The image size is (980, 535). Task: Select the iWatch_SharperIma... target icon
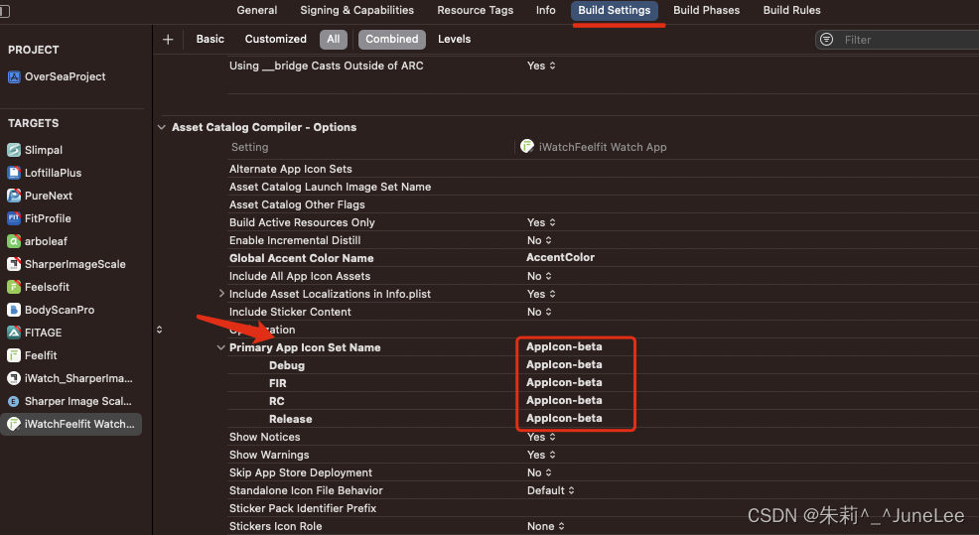(14, 378)
